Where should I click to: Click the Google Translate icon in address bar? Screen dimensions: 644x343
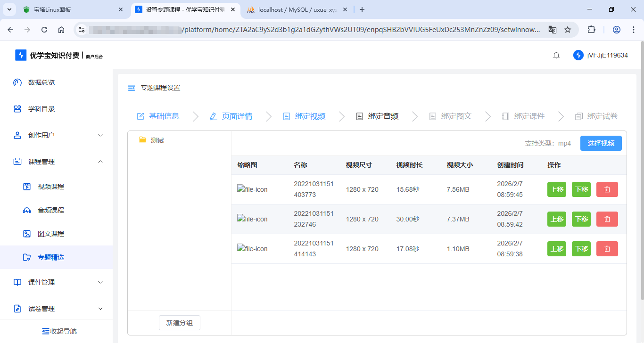tap(552, 30)
